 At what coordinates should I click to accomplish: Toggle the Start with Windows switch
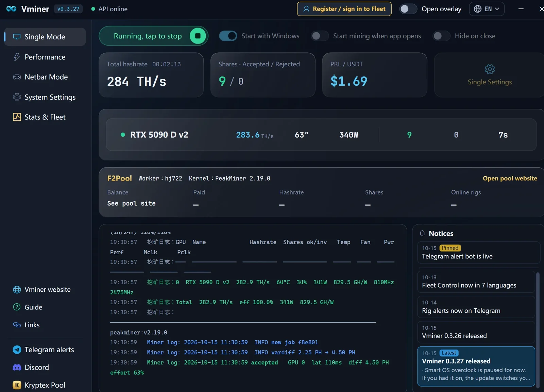(228, 36)
